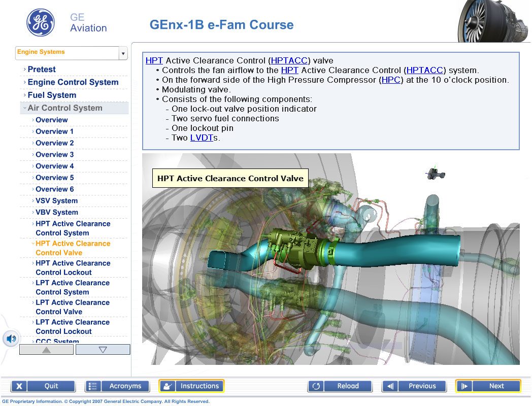This screenshot has width=532, height=406.
Task: Open LPT Active Clearance Control Valve topic
Action: coord(73,307)
